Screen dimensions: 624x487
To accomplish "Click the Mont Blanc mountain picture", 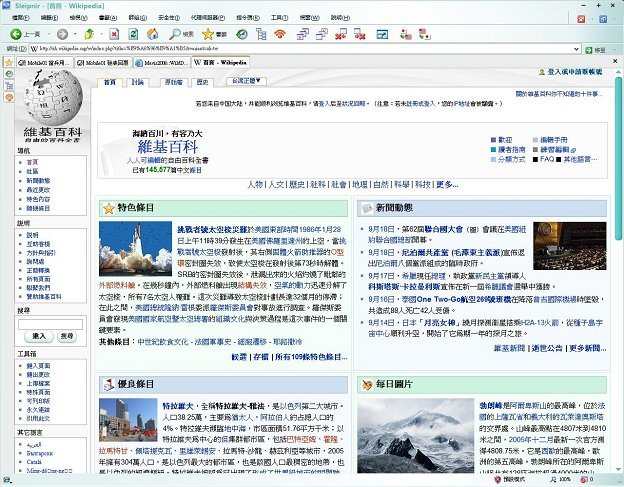I will click(x=415, y=436).
